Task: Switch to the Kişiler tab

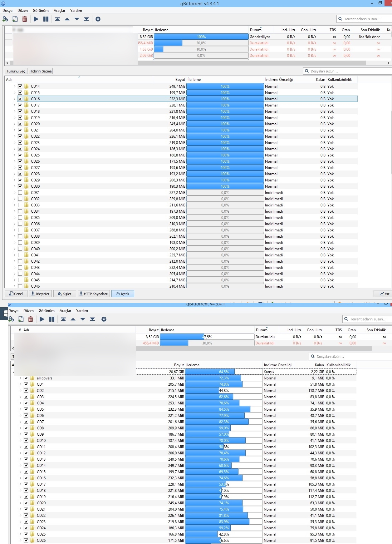Action: pyautogui.click(x=65, y=294)
